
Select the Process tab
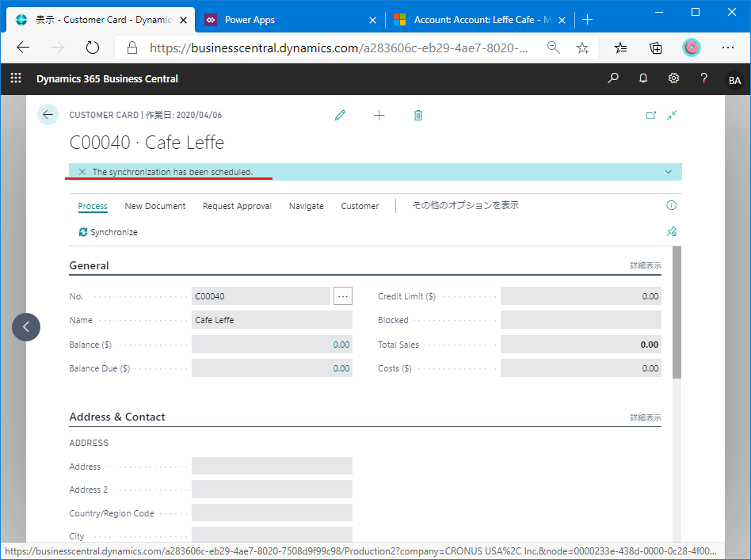[93, 206]
